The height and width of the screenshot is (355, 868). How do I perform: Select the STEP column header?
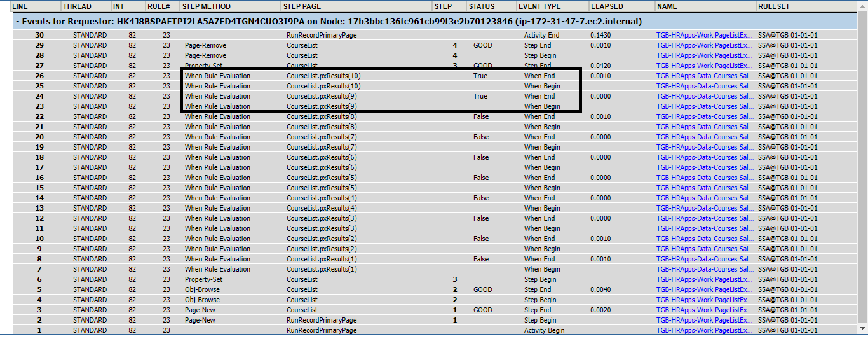(443, 6)
